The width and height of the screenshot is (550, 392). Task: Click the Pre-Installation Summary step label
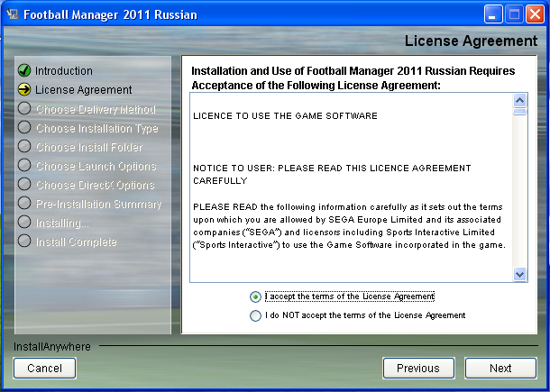[x=98, y=204]
